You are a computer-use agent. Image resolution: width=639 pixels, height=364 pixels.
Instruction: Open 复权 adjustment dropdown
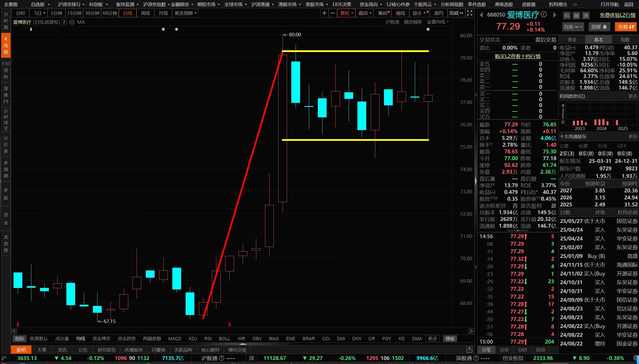tap(347, 13)
